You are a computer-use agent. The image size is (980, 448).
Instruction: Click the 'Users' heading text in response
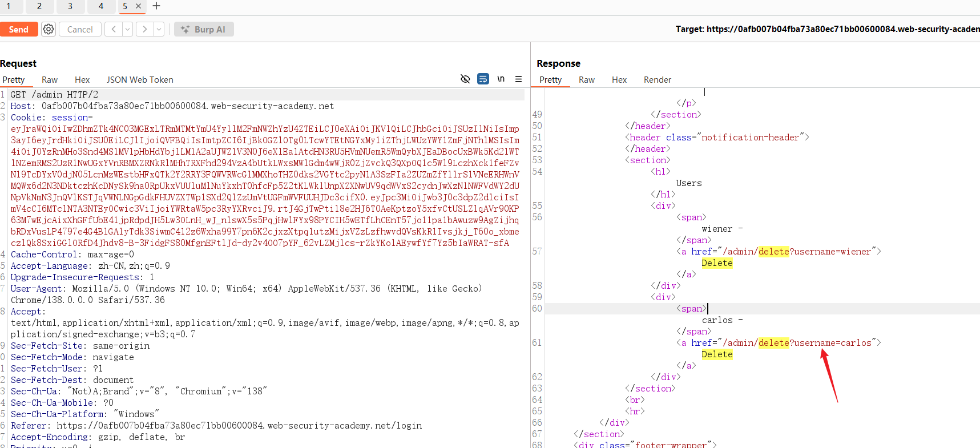point(689,183)
